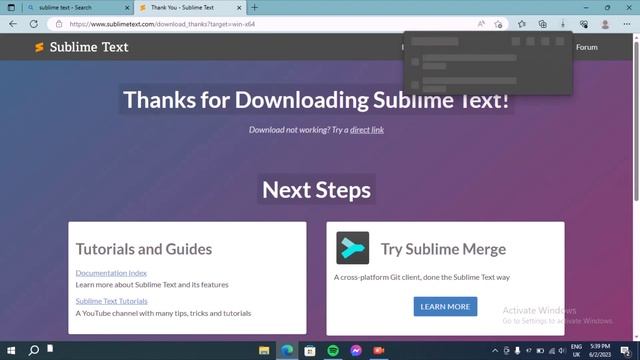
Task: Reload the page with the refresh icon
Action: point(34,24)
